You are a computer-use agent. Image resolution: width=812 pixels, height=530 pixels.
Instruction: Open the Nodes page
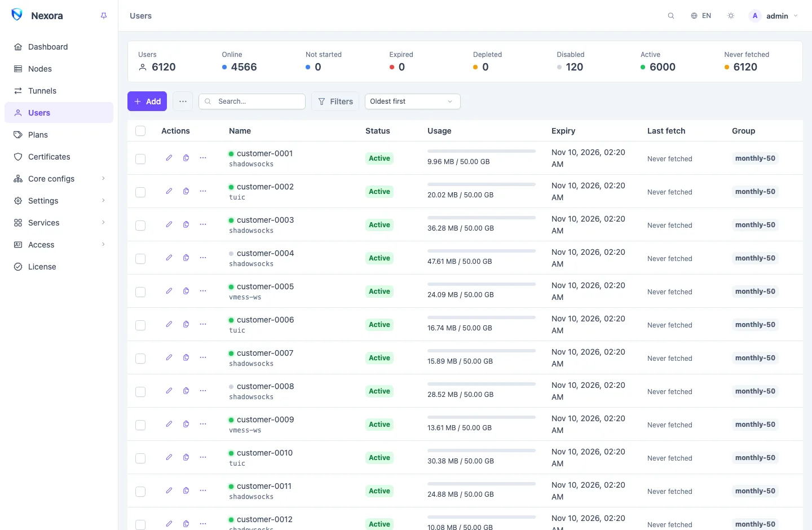(x=59, y=69)
